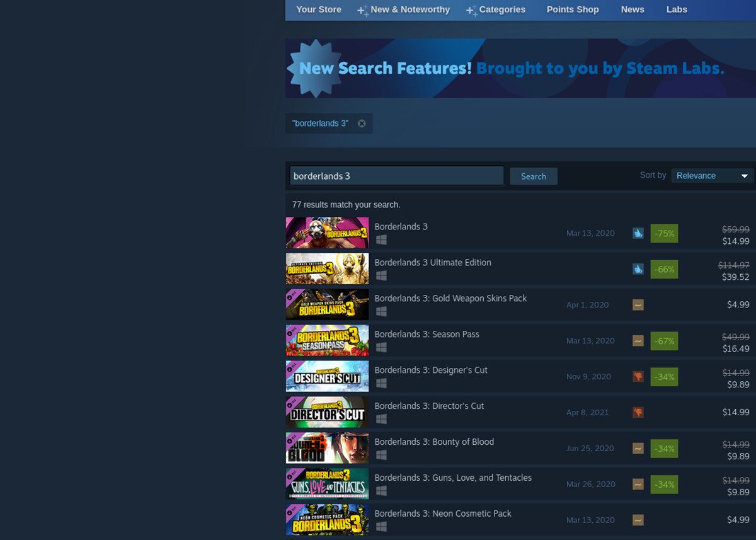Click the plus icon beside New & Noteworthy
Screen dimensions: 756x540
pos(363,11)
